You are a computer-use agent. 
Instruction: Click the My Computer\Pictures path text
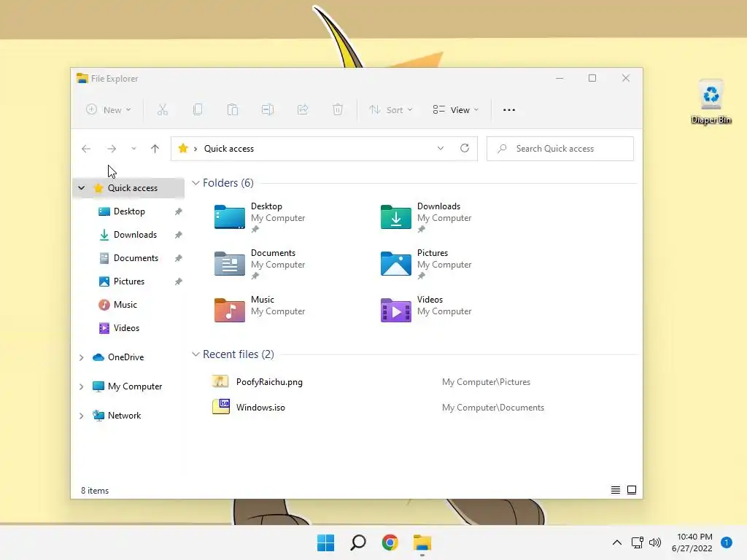(x=486, y=382)
